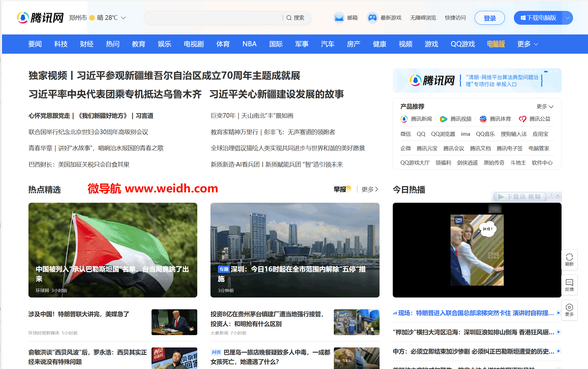
Task: Click help icon on download video bar
Action: click(551, 195)
